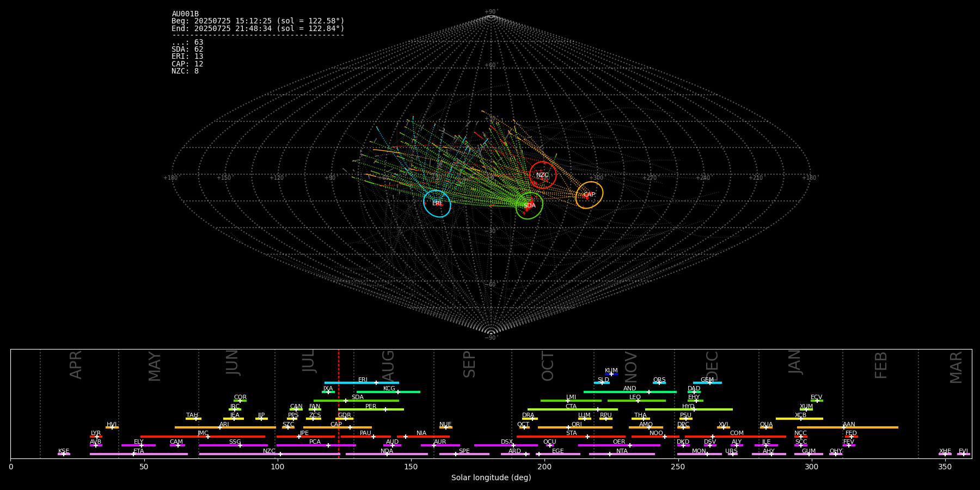Screen dimensions: 980x490
Task: Select the 'Beg: 20250725 15:12:25' line
Action: pos(258,21)
